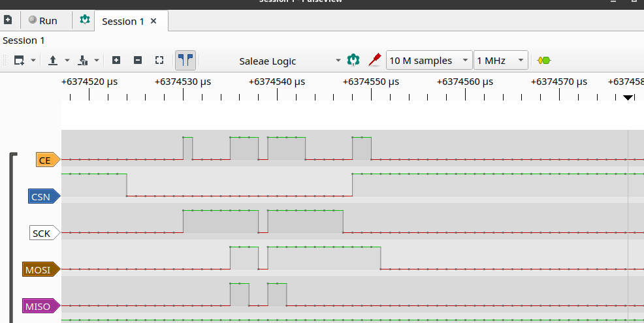The width and height of the screenshot is (644, 323).
Task: Toggle the show cursors button
Action: click(x=185, y=61)
